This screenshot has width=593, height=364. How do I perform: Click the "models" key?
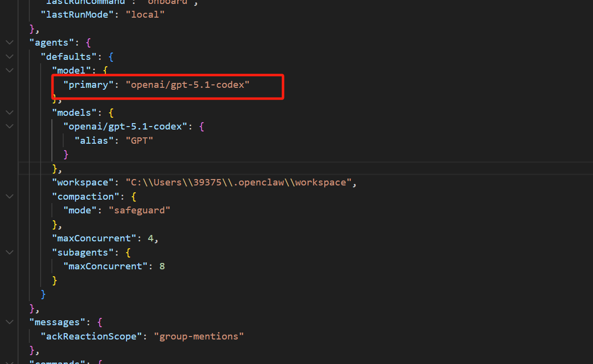(x=75, y=112)
